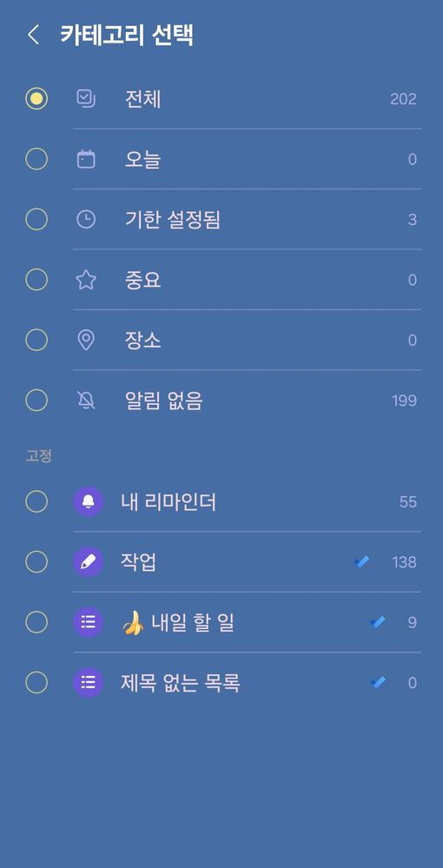
Task: Click the purple pencil icon for 작업
Action: 88,562
